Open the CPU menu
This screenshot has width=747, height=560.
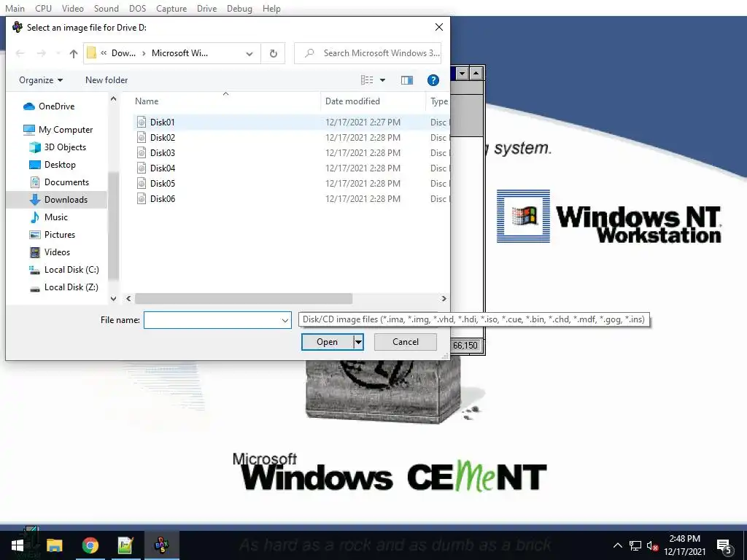click(x=43, y=9)
